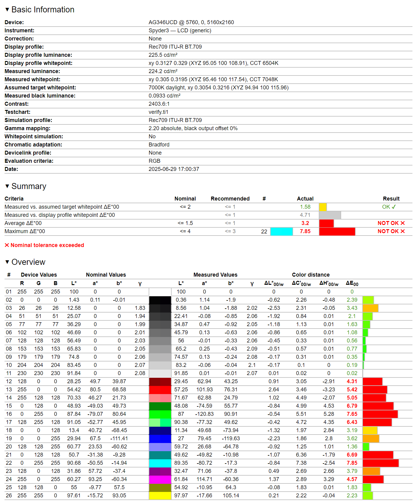
Task: Click the red ΔE bar for row 22
Action: tap(380, 463)
